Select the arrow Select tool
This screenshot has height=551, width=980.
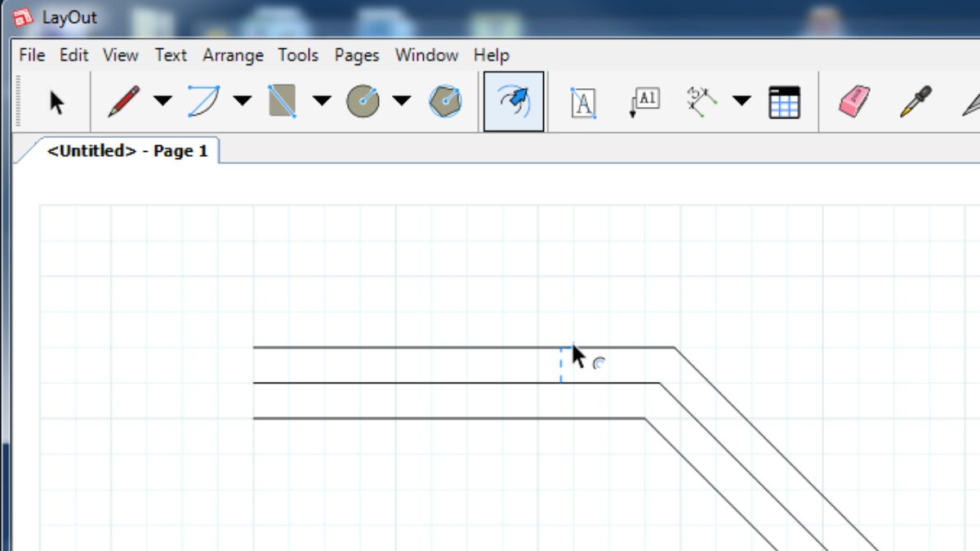pos(56,102)
